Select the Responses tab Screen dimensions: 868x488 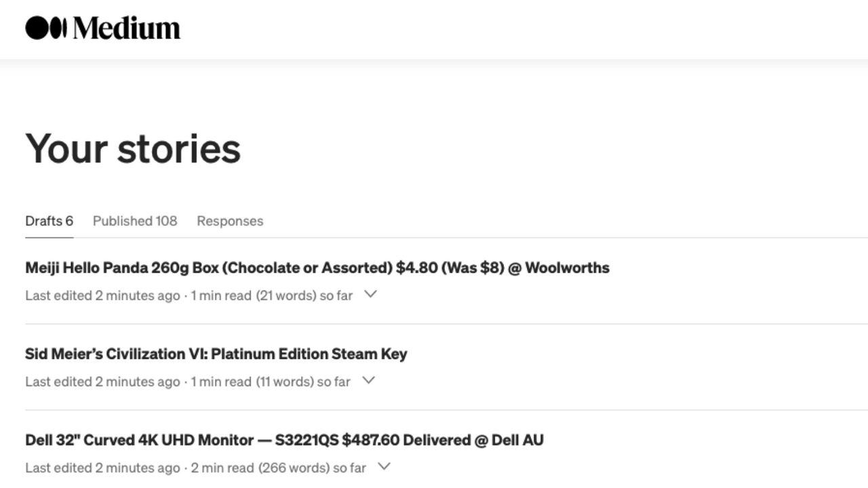(230, 221)
